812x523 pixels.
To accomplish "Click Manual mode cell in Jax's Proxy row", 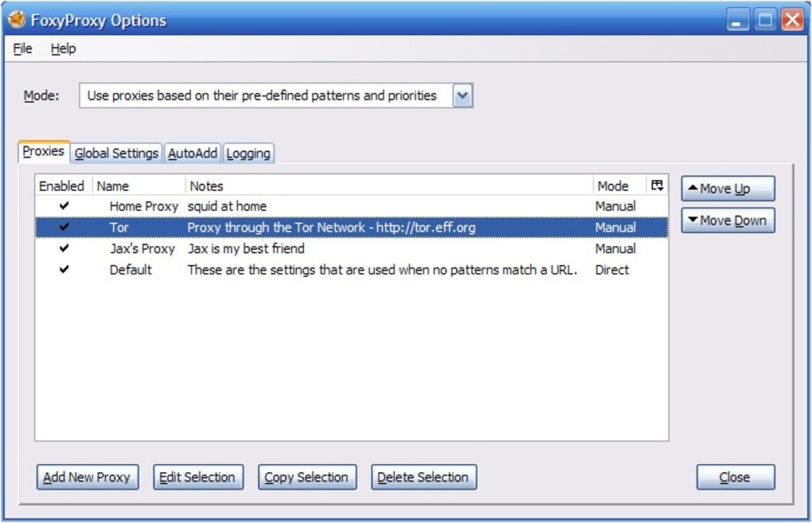I will pyautogui.click(x=615, y=248).
